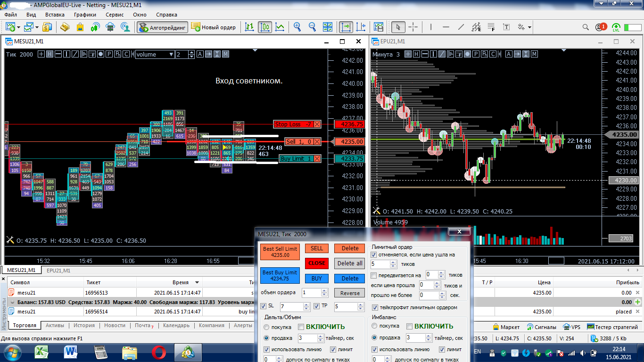Open the account icon with notification badge
Screen dimensions: 644x362
coord(601,27)
